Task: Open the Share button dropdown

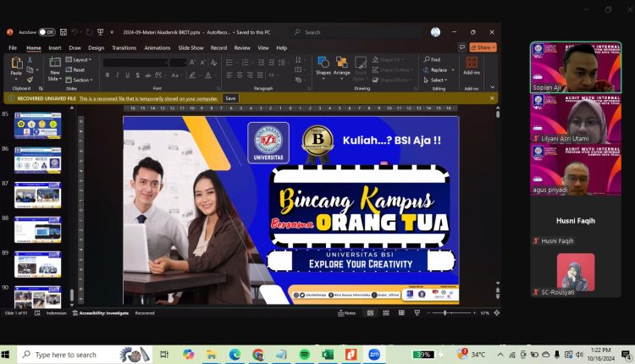Action: (x=483, y=47)
